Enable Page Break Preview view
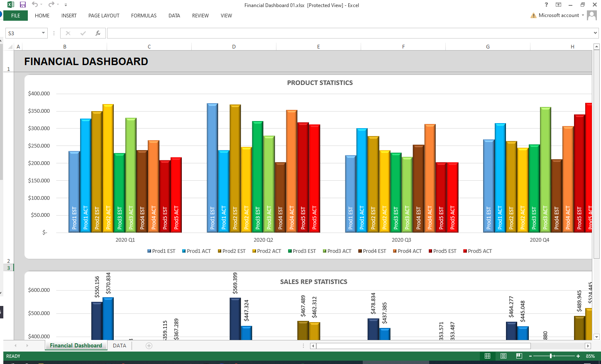Image resolution: width=601 pixels, height=364 pixels. tap(519, 356)
